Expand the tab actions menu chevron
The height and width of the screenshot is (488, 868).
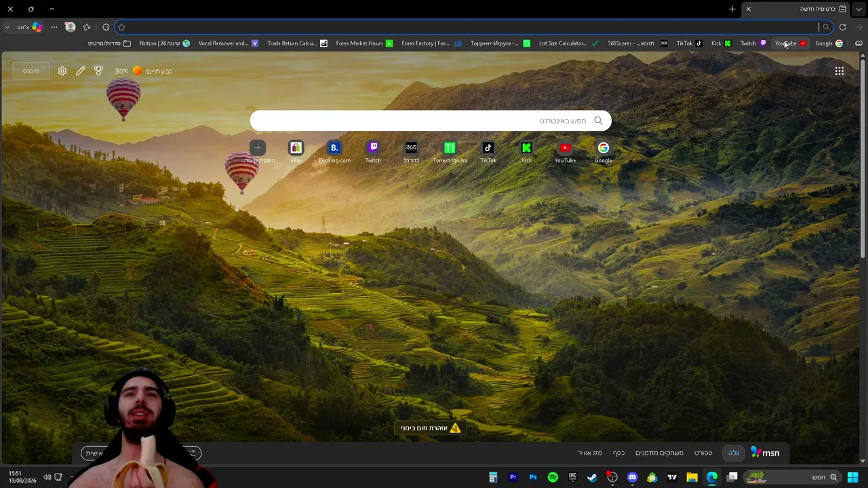point(859,9)
